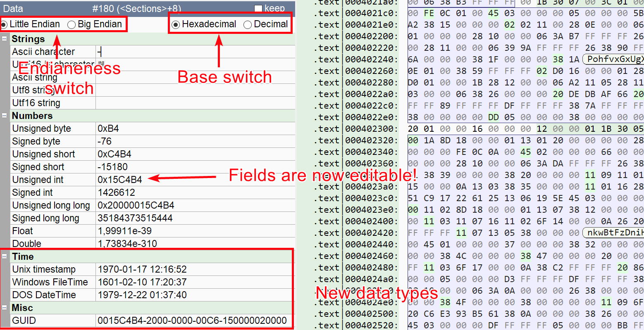This screenshot has height=330, width=644.
Task: Edit the Double value 1,73834e-310
Action: coord(195,244)
